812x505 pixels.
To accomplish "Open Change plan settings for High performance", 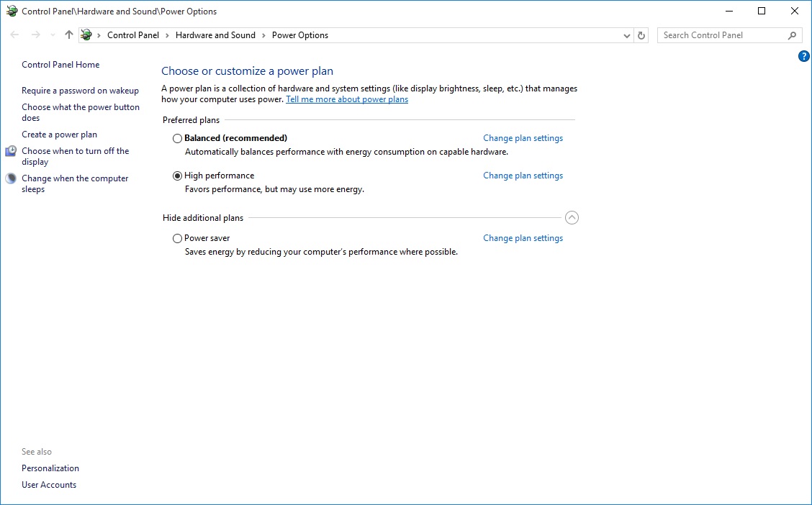I will [523, 176].
